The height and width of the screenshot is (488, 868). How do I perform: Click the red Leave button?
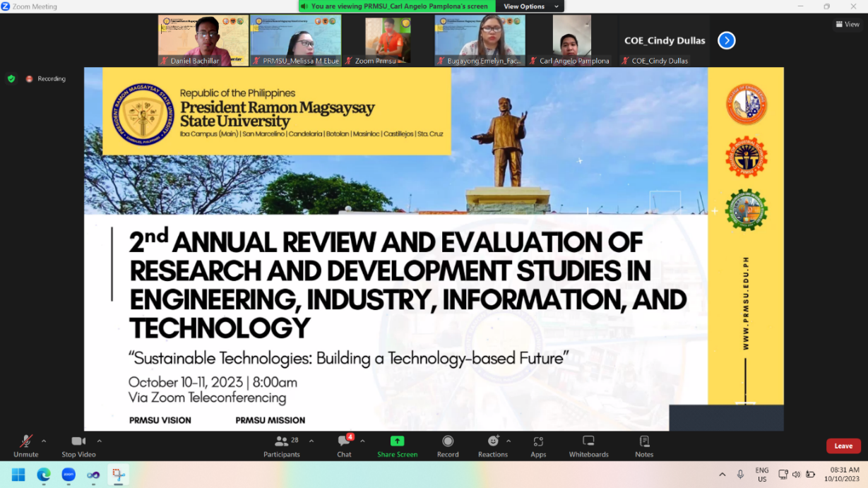843,446
